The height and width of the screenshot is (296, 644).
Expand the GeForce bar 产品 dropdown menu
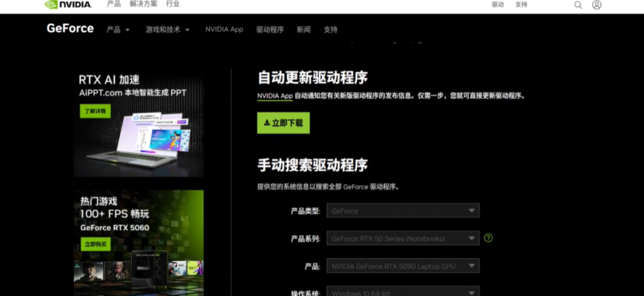[118, 30]
